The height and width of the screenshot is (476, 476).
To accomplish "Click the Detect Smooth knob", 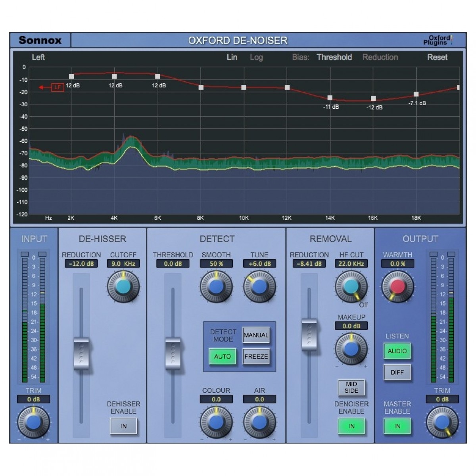I will (216, 287).
